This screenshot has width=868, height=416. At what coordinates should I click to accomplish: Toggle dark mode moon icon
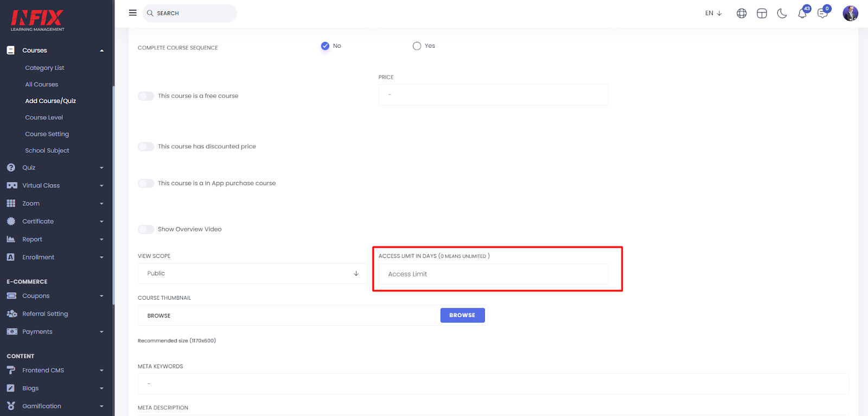click(782, 14)
